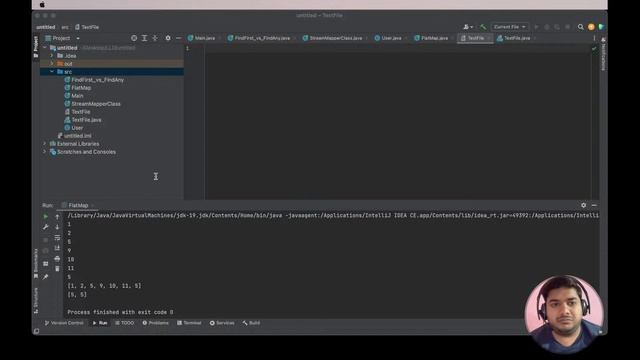The image size is (640, 360).
Task: Open Version Control tool window
Action: (x=64, y=323)
